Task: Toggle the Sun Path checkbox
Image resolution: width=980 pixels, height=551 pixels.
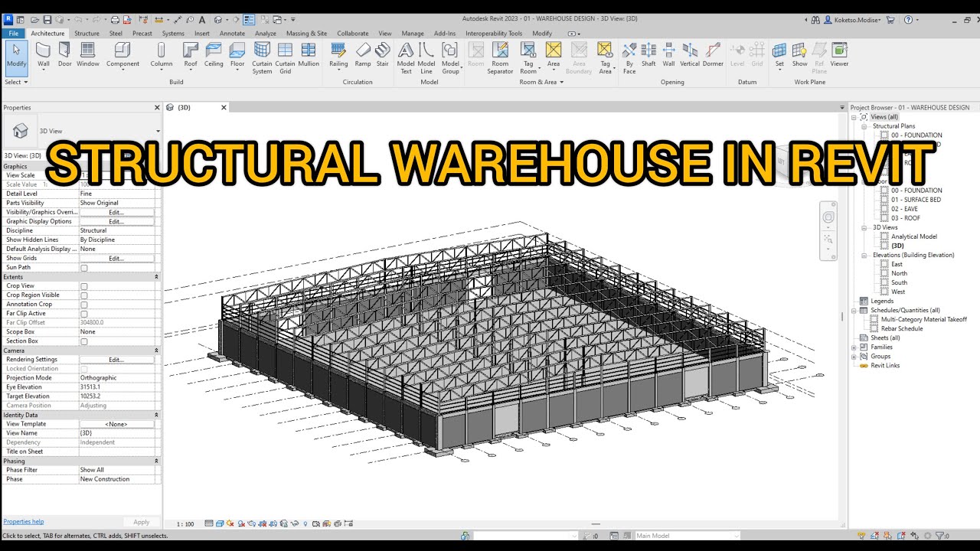Action: (84, 268)
